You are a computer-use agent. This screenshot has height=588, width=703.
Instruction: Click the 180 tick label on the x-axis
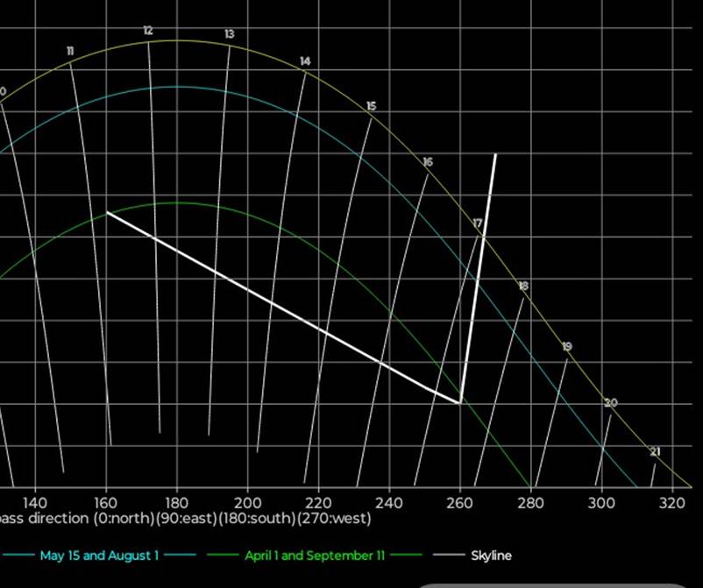177,502
